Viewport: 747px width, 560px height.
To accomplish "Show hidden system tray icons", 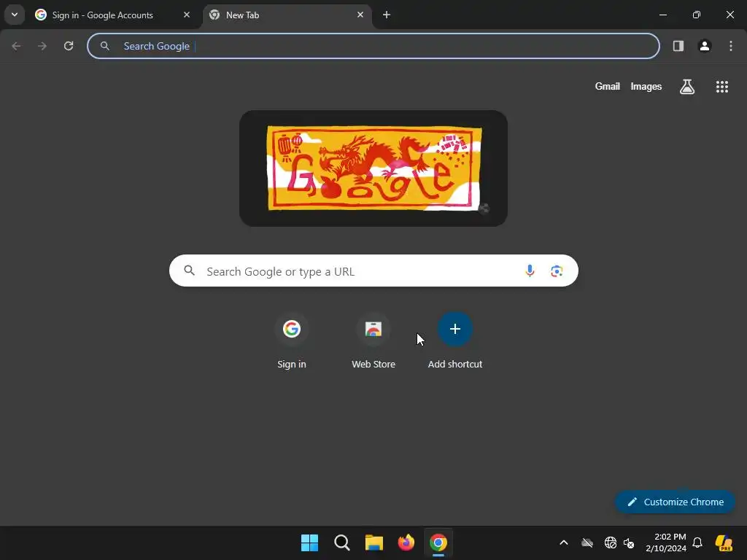I will point(564,542).
